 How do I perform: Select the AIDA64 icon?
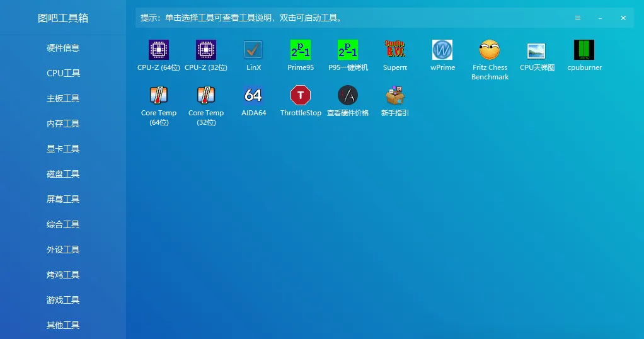[253, 95]
